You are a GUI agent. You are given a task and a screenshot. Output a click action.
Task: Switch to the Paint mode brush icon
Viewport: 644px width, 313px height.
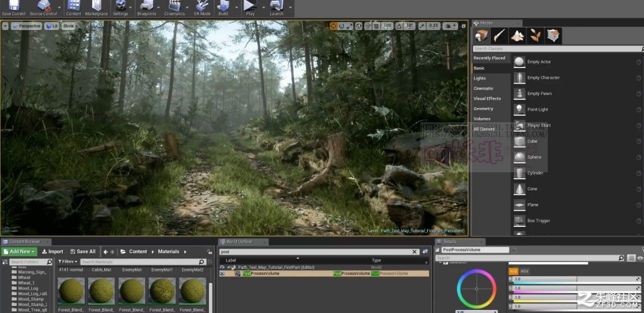[499, 36]
